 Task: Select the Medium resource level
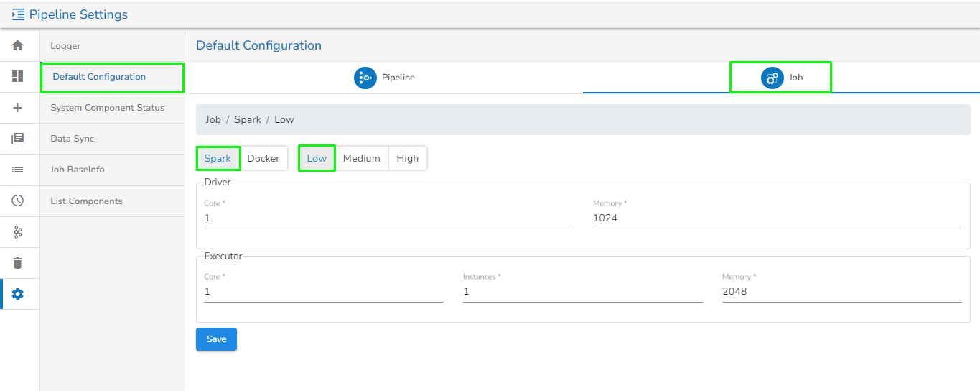[x=361, y=158]
